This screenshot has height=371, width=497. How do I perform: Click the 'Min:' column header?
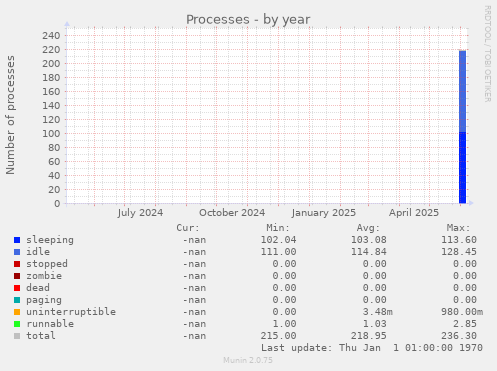[x=278, y=228]
